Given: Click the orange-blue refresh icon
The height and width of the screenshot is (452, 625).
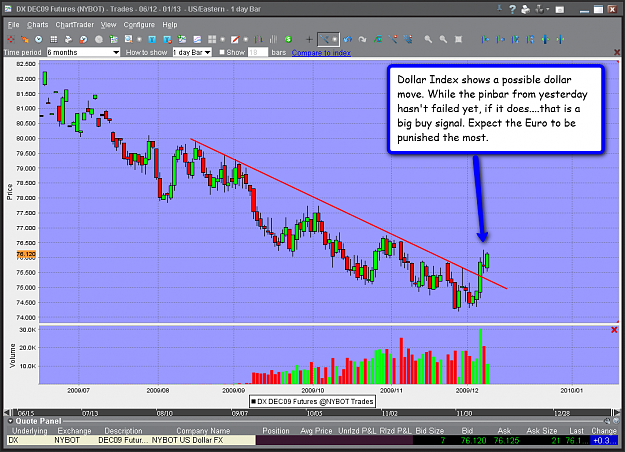Looking at the screenshot, I should point(83,39).
